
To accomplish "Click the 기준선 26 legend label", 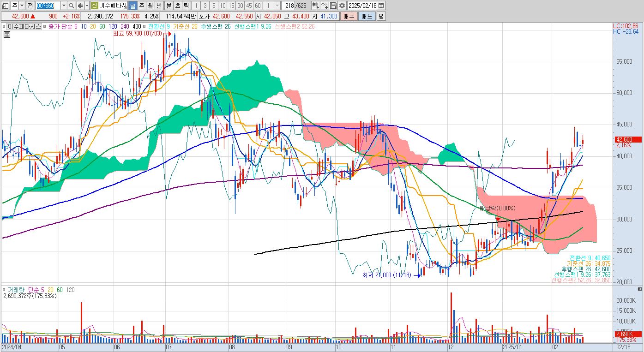I will pyautogui.click(x=185, y=26).
